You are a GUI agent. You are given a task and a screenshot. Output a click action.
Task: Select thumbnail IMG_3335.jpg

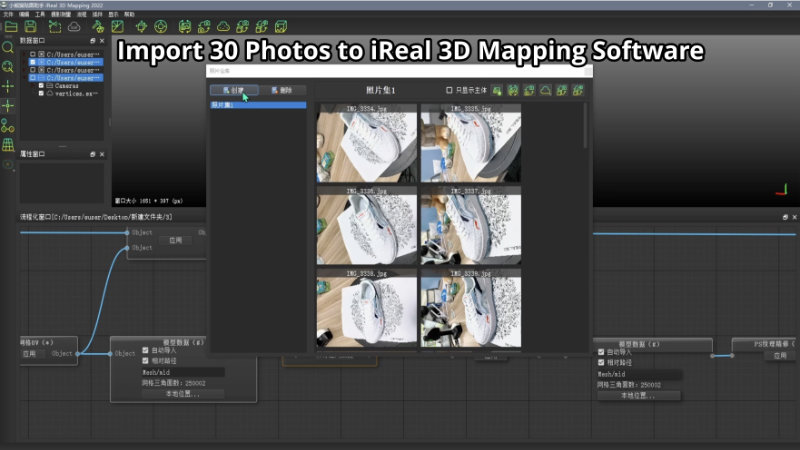click(x=471, y=143)
